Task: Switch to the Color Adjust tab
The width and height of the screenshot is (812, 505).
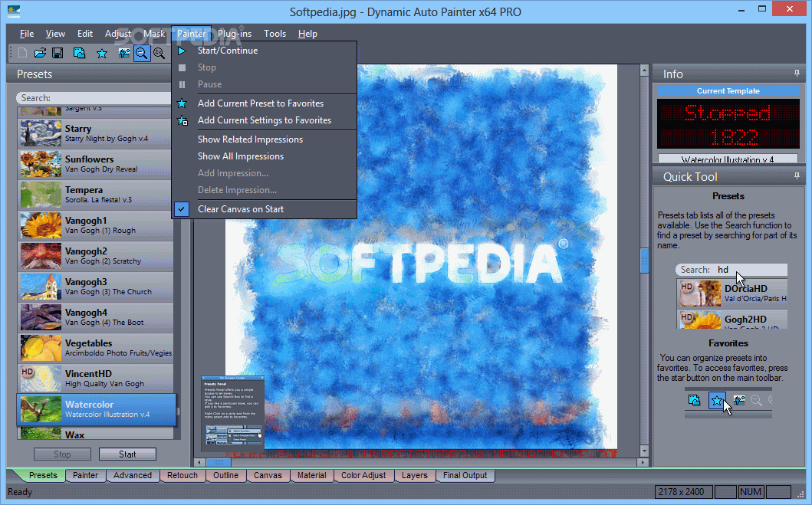Action: [363, 475]
